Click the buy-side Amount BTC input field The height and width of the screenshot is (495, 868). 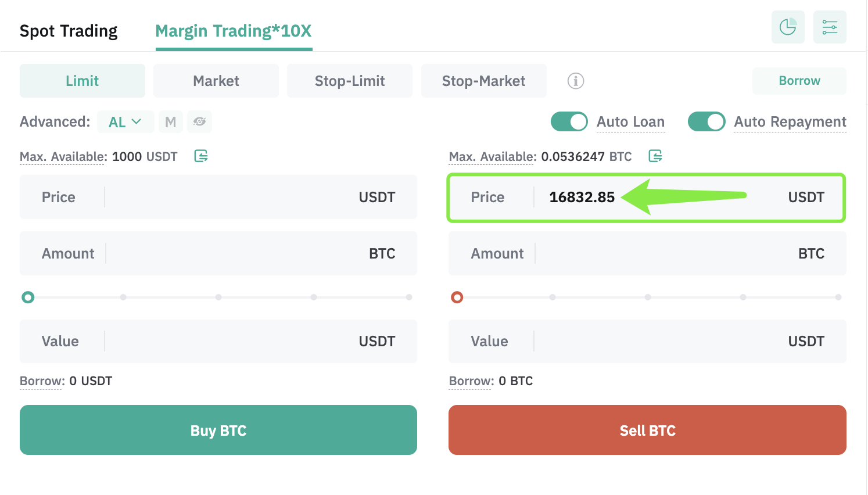pyautogui.click(x=218, y=253)
